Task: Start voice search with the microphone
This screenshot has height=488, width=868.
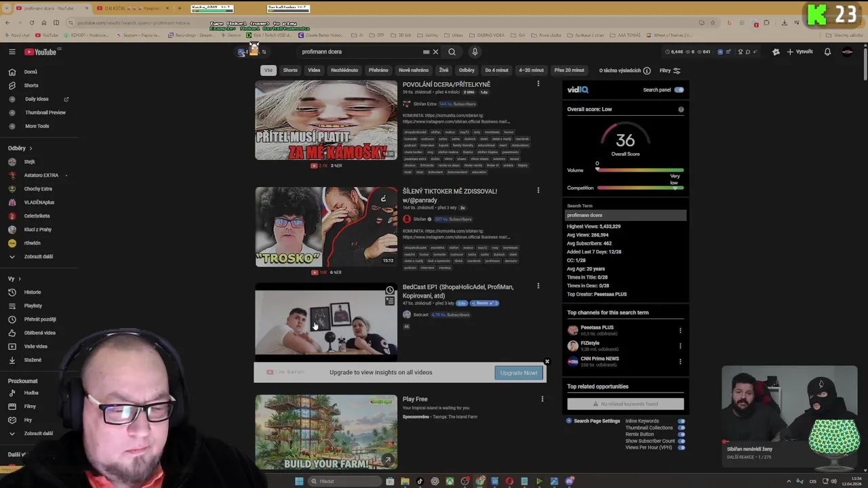Action: click(x=475, y=52)
